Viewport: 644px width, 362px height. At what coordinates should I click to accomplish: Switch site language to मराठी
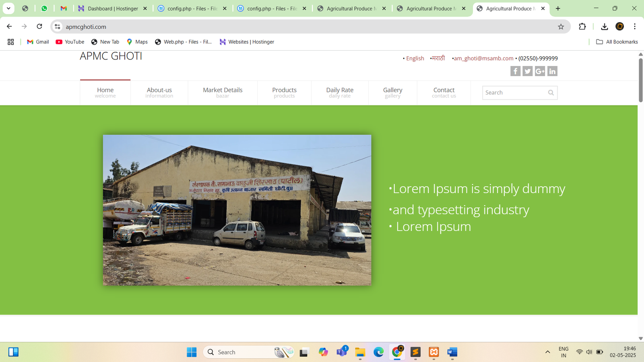pyautogui.click(x=438, y=58)
